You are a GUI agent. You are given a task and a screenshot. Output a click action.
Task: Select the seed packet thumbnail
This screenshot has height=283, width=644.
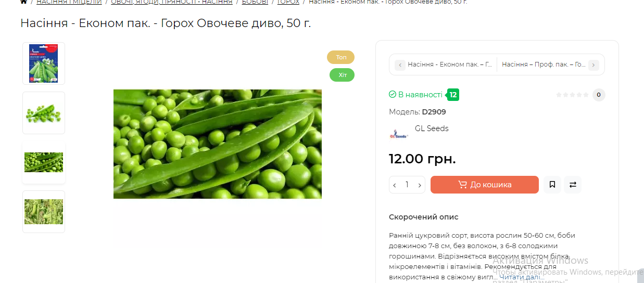44,63
